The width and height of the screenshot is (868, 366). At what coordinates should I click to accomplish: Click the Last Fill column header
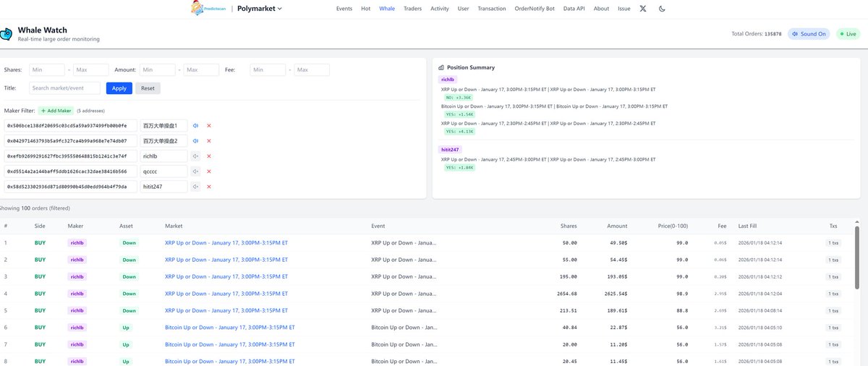click(749, 226)
